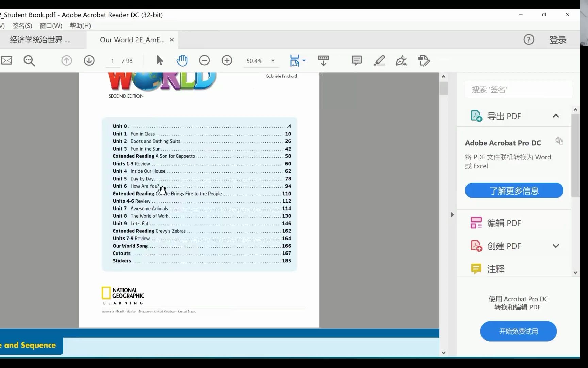Open the 签名(S) menu
This screenshot has height=368, width=588.
(22, 26)
